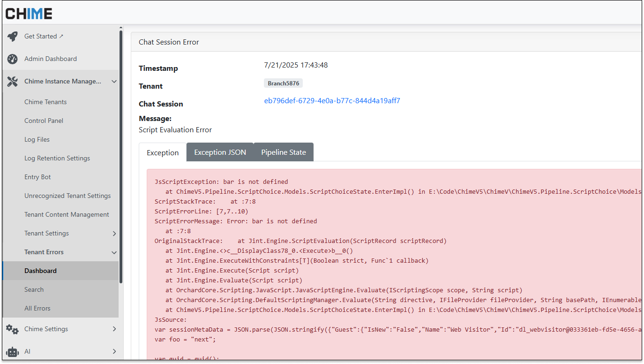Click the gears icon beside Chime Settings
The image size is (644, 364).
click(12, 329)
